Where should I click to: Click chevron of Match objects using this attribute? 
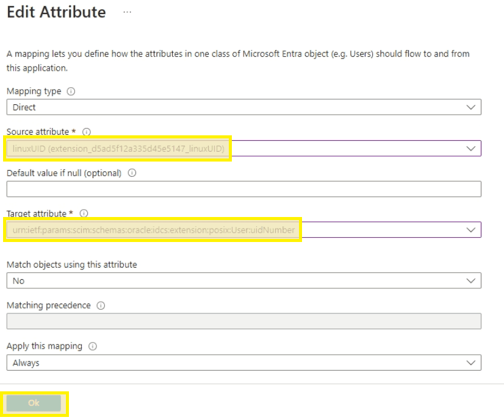[x=470, y=281]
